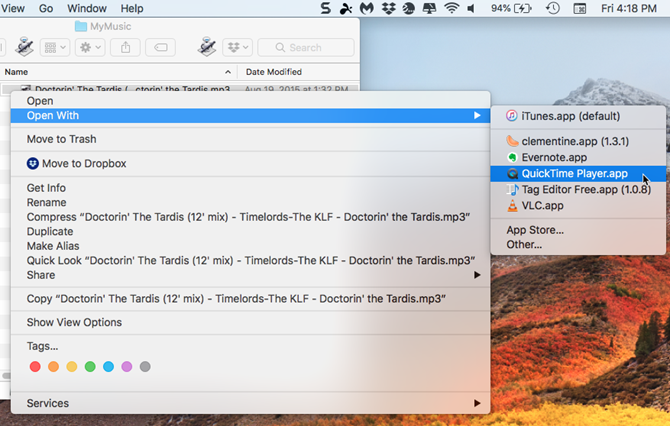Click the 94% battery status
Screen dimensions: 670x426
coord(511,8)
